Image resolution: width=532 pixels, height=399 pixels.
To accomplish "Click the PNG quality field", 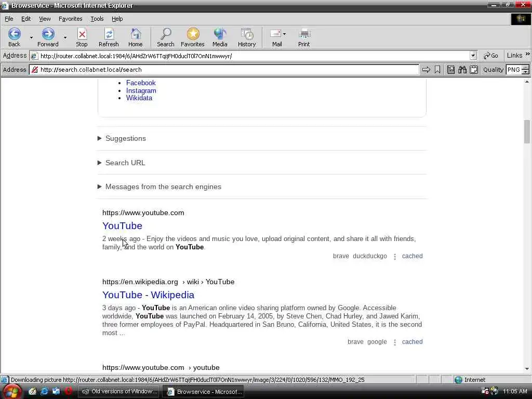I will [514, 70].
